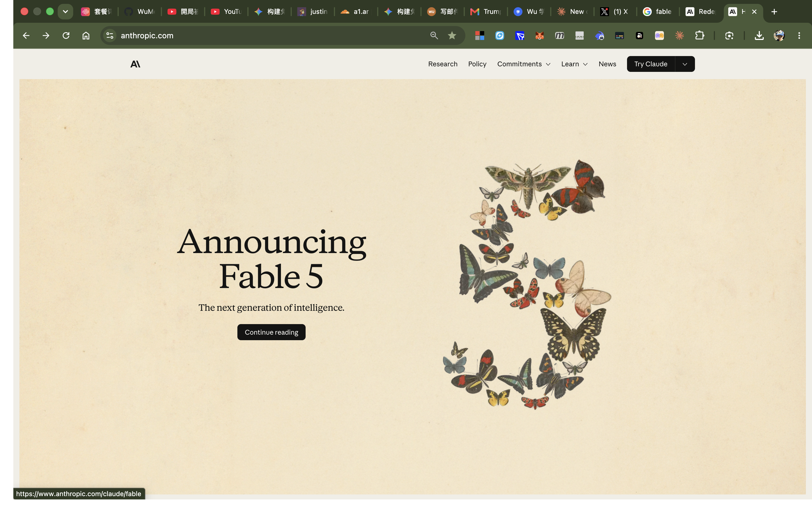Go to browser home page icon
The width and height of the screenshot is (812, 515).
point(86,36)
